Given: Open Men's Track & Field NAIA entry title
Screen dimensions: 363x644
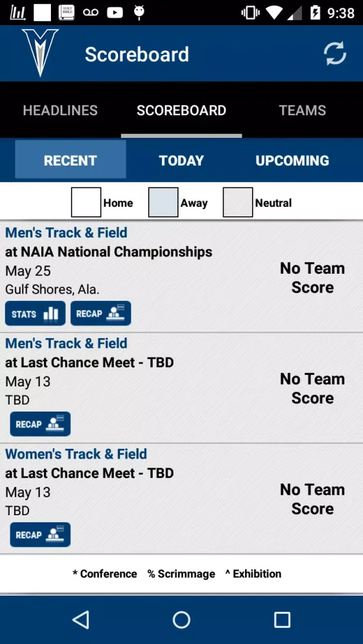Looking at the screenshot, I should 66,232.
